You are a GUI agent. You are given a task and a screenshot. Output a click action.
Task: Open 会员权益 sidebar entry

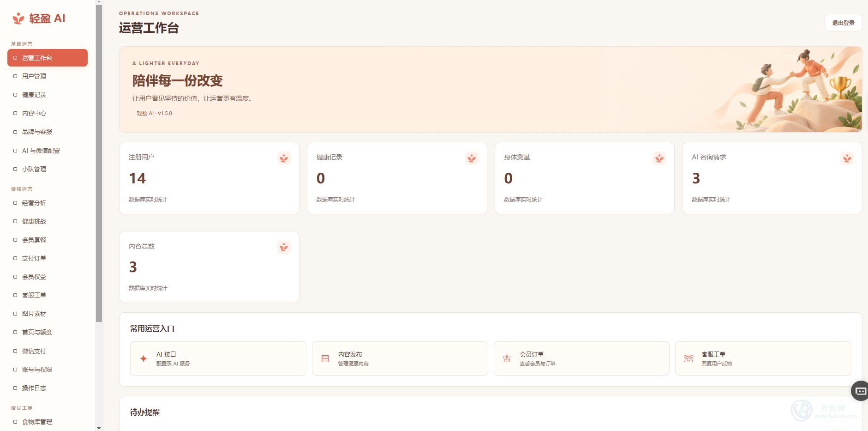(48, 277)
